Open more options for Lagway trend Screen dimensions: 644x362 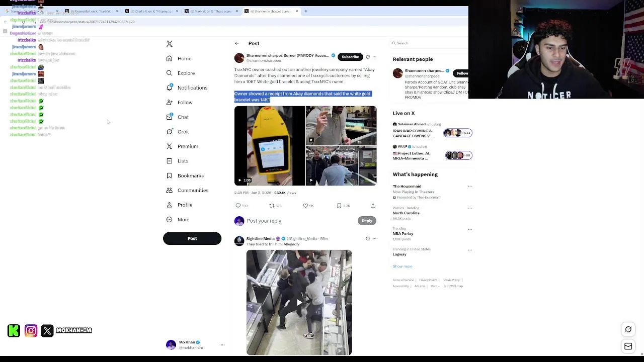470,250
